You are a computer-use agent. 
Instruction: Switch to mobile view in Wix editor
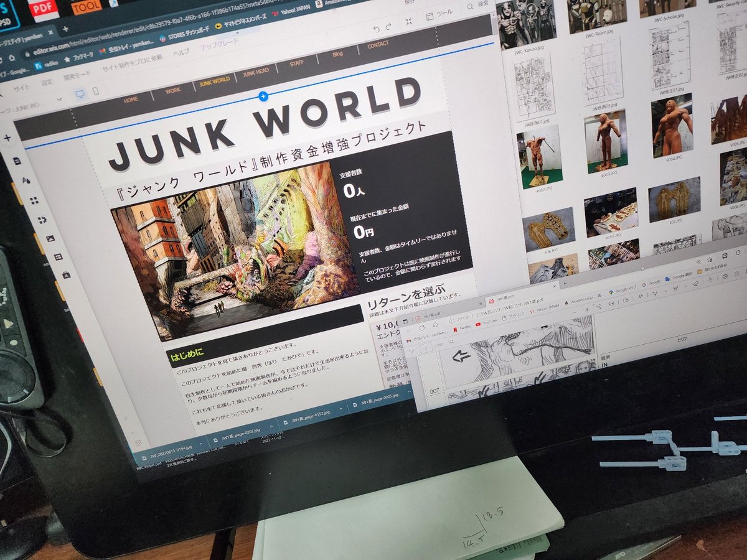tap(96, 91)
